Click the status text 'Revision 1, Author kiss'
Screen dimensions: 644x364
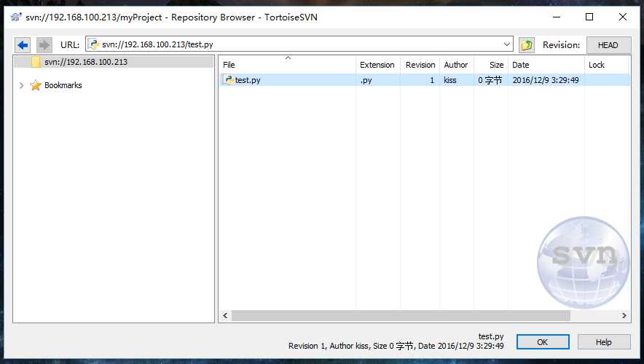(x=329, y=346)
